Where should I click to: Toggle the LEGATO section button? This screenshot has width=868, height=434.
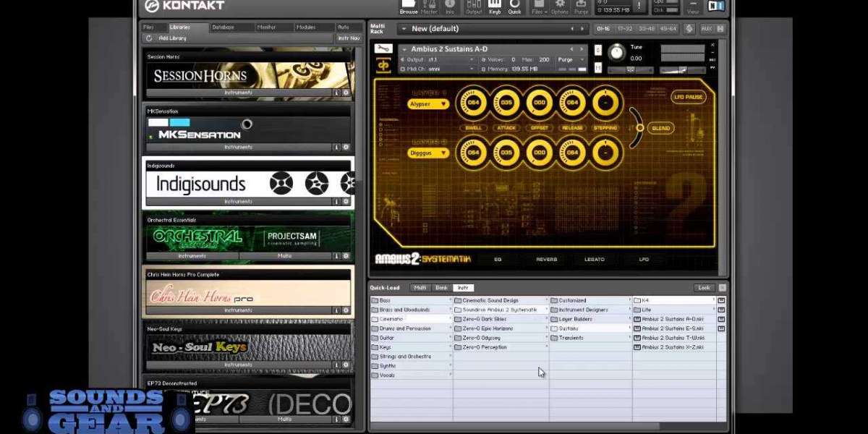point(595,259)
